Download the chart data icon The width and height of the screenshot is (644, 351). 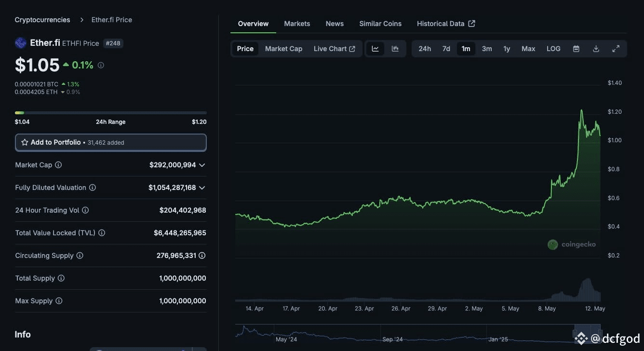click(x=596, y=49)
